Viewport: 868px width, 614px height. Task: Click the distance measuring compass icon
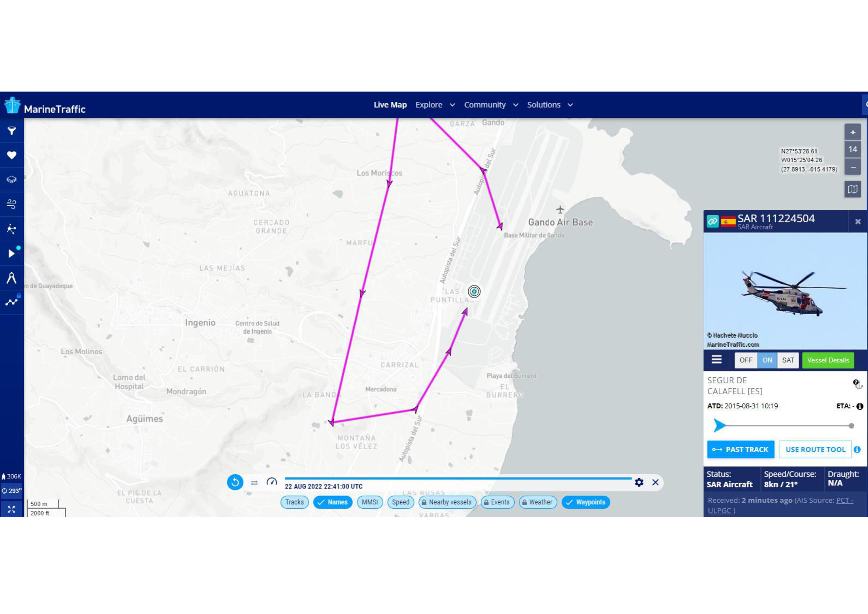[12, 278]
